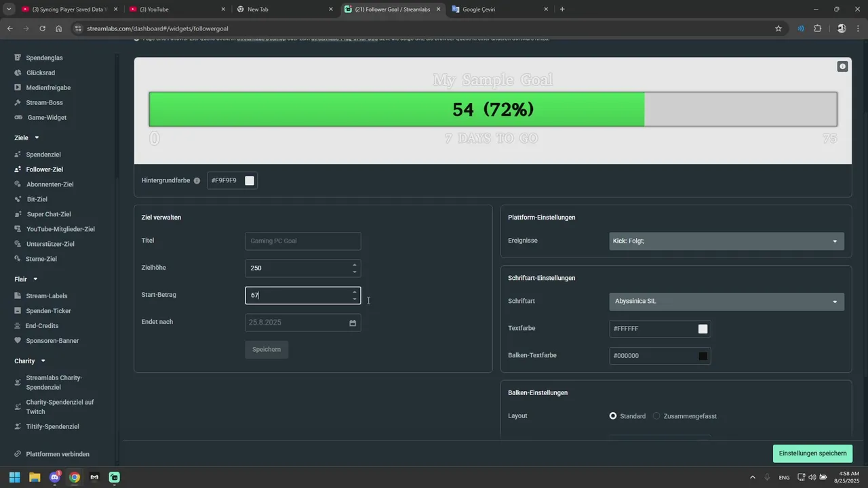Click Einstellungen speichern button
The image size is (868, 488).
812,453
